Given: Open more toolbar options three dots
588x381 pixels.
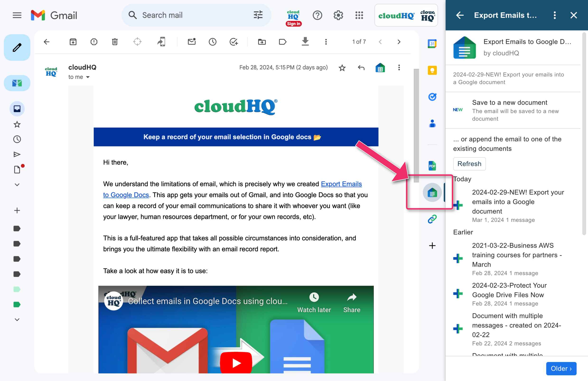Looking at the screenshot, I should (x=326, y=42).
